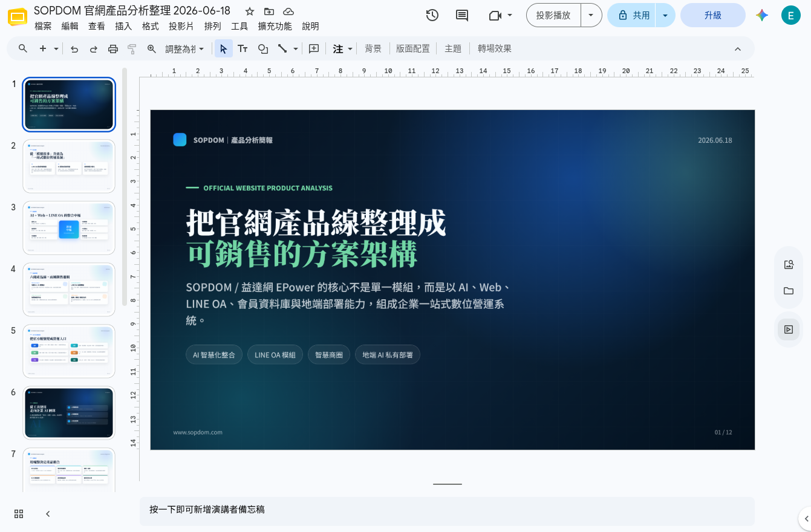The height and width of the screenshot is (532, 811).
Task: Open the 插入 menu
Action: [x=123, y=26]
